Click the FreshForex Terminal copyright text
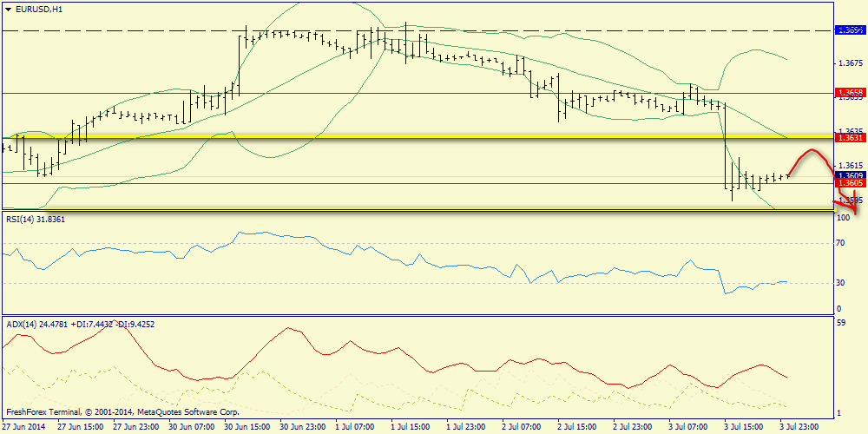The width and height of the screenshot is (868, 434). tap(123, 412)
